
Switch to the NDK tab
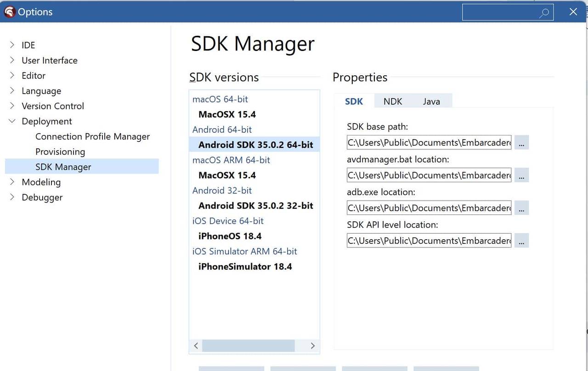pos(393,101)
